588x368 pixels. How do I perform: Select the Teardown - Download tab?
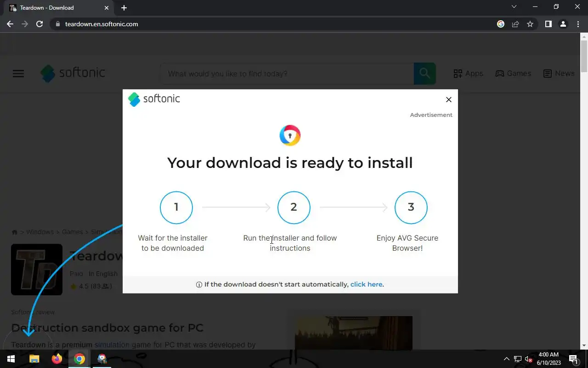point(60,8)
